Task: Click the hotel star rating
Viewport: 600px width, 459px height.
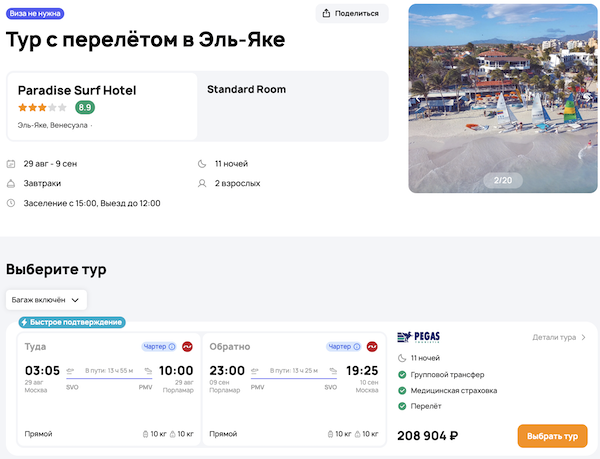Action: click(42, 107)
